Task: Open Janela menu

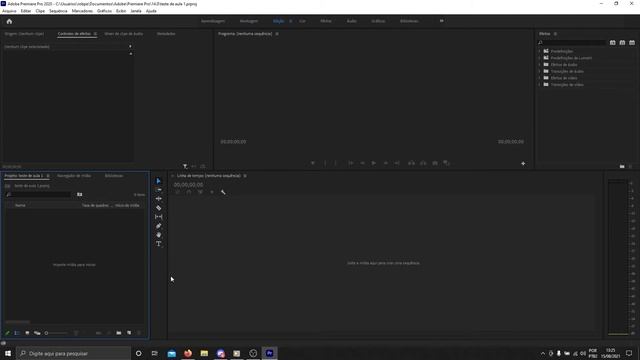Action: (136, 11)
